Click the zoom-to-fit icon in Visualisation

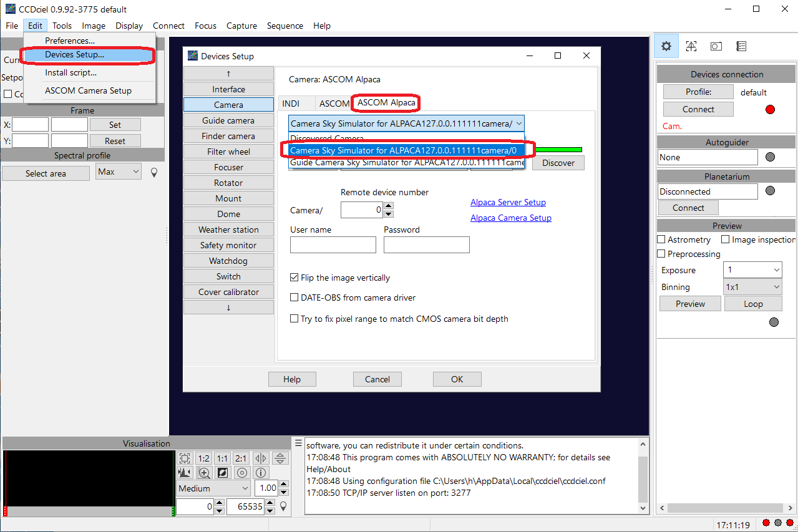[x=185, y=458]
